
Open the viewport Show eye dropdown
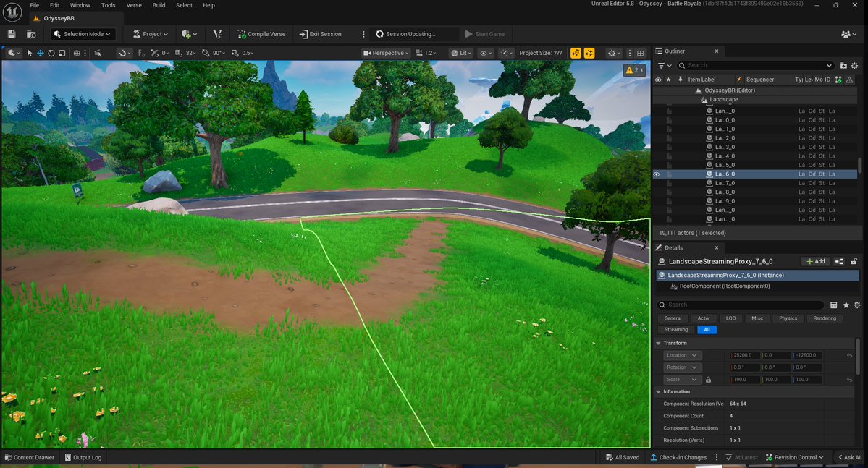click(x=486, y=53)
